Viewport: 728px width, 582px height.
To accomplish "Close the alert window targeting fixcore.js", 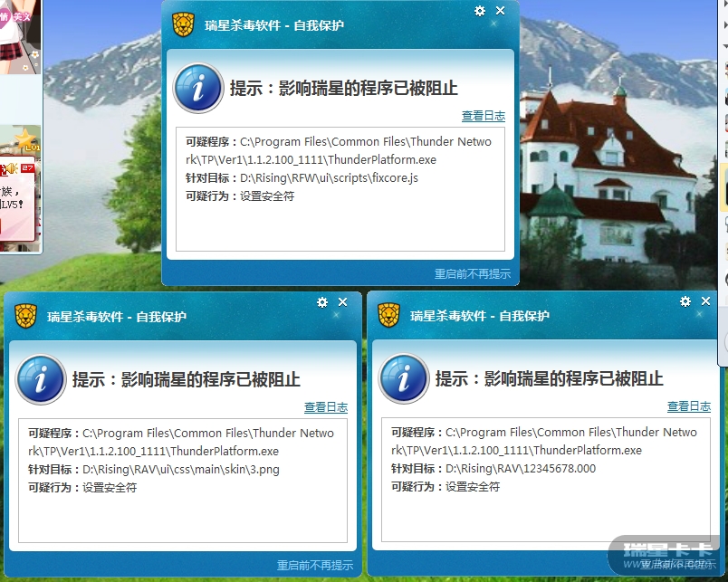I will click(x=500, y=10).
